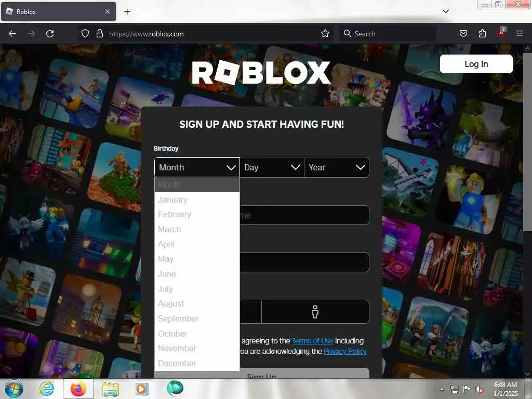This screenshot has height=399, width=532.
Task: Select August from the month list
Action: pos(197,303)
